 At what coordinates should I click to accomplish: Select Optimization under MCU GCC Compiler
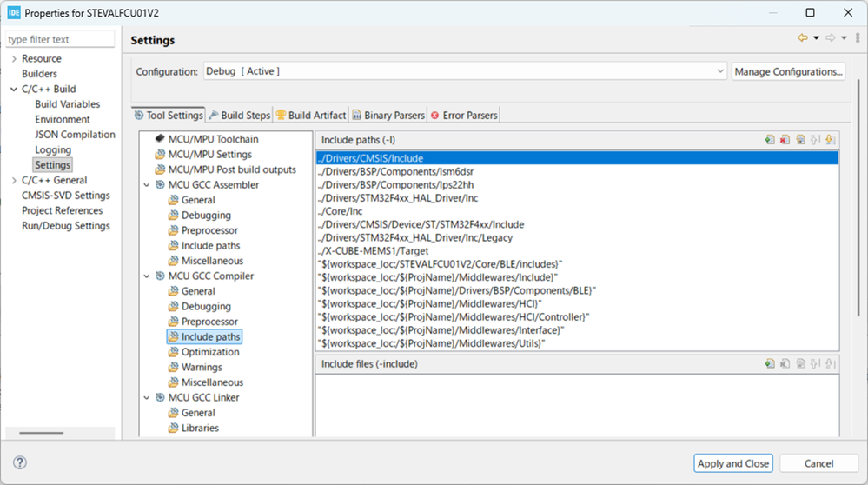pyautogui.click(x=210, y=352)
